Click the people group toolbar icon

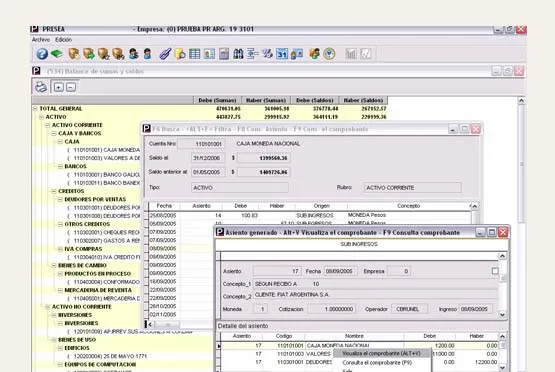tap(314, 54)
